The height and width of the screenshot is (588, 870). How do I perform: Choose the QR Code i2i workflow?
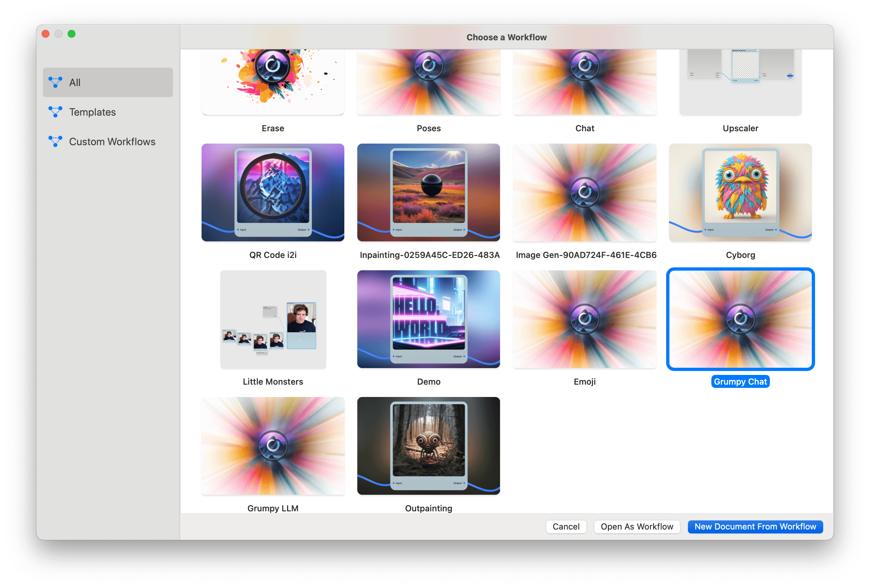[x=272, y=192]
